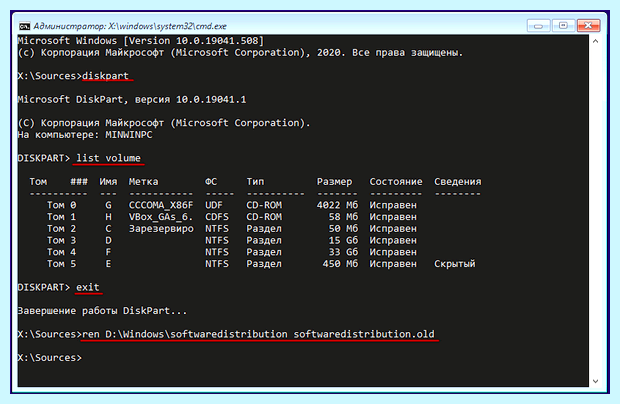Click the scrollbar down arrow
Viewport: 620px width, 404px height.
coord(595,381)
